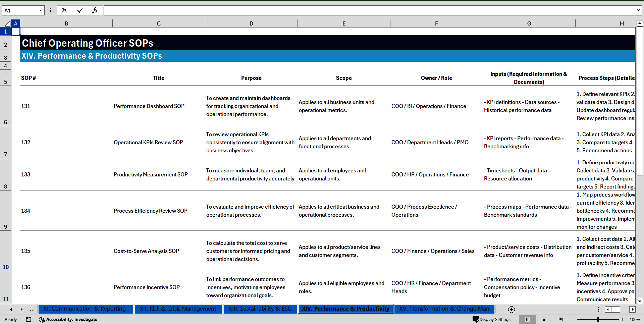
Task: Open the Name Box dropdown arrow
Action: click(40, 10)
